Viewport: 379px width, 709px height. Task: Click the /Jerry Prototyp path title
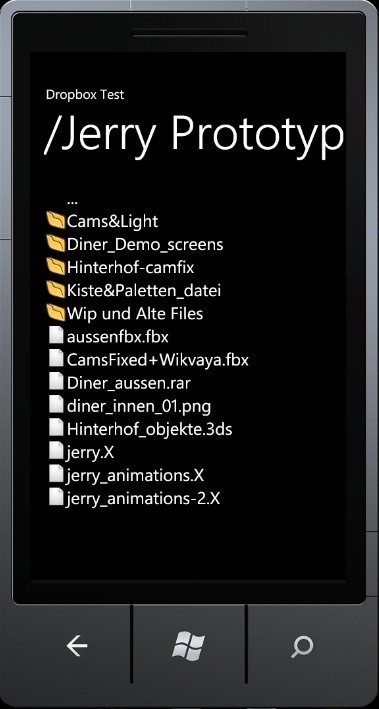194,134
